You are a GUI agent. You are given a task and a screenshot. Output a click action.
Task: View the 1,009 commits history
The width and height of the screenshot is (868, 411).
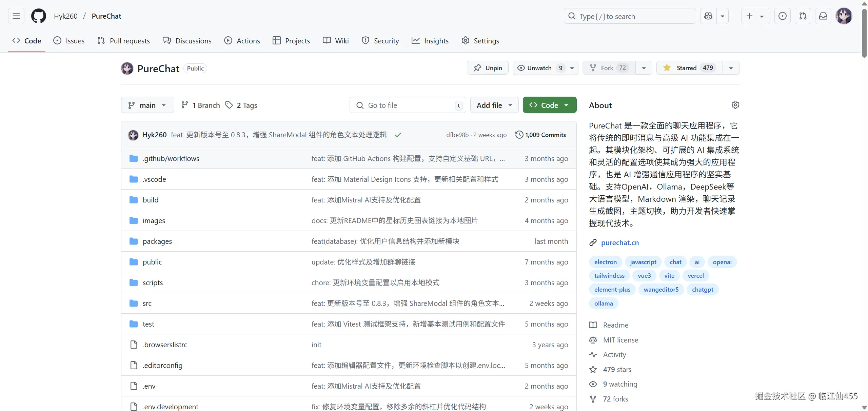[541, 134]
